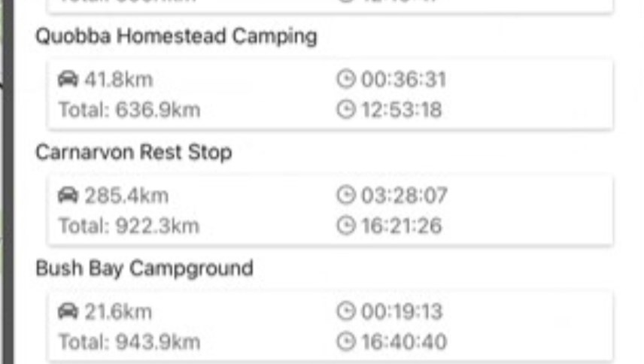Viewport: 644px width, 364px height.
Task: Select the 285.4km leg distance text
Action: [126, 196]
